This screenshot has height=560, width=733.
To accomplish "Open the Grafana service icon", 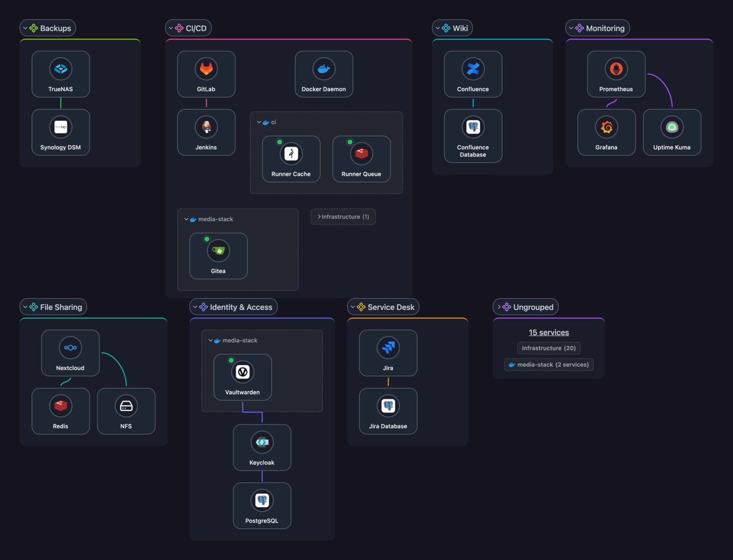I will 607,127.
